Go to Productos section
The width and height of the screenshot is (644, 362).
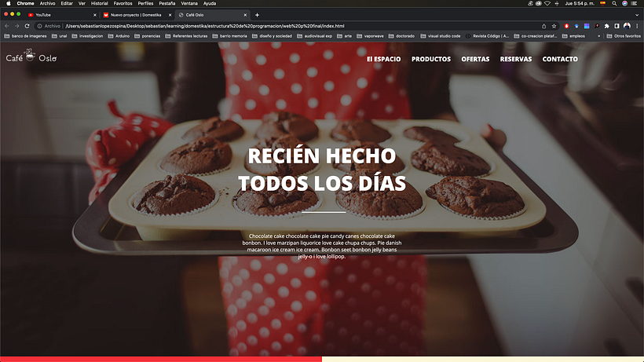click(431, 59)
